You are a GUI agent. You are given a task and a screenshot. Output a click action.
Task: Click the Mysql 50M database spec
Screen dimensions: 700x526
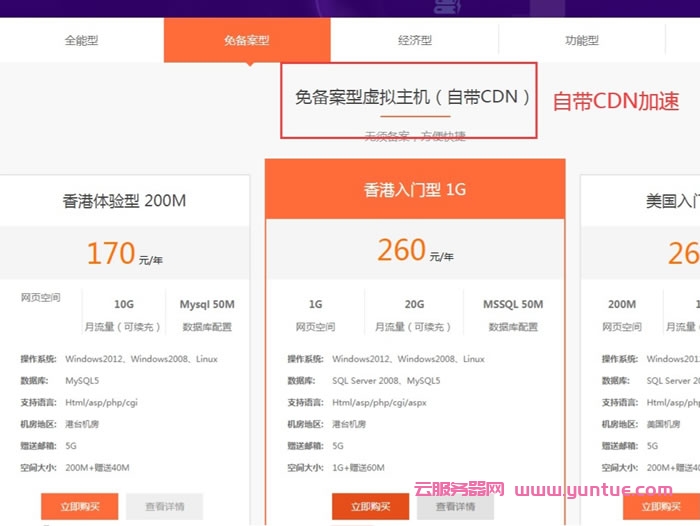(207, 304)
